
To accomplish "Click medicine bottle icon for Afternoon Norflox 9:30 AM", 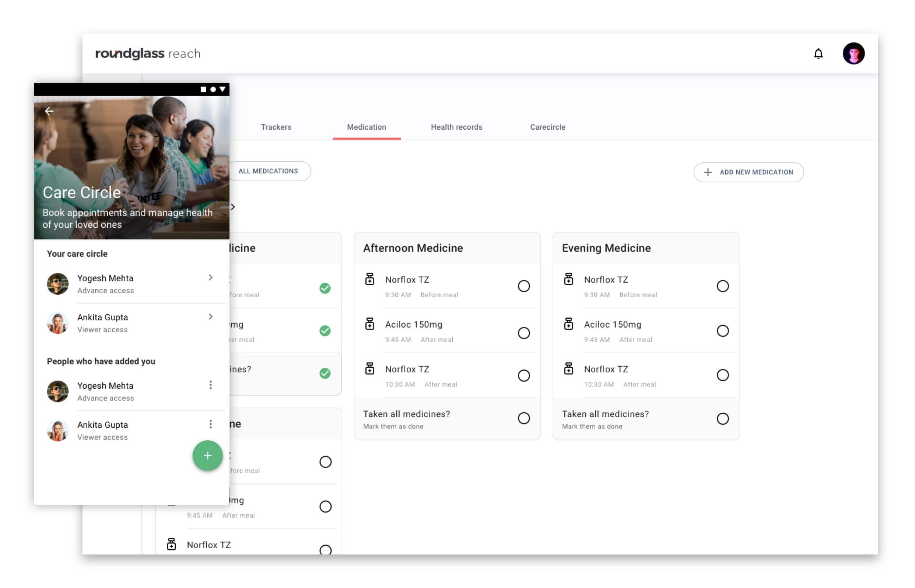I will (x=369, y=279).
